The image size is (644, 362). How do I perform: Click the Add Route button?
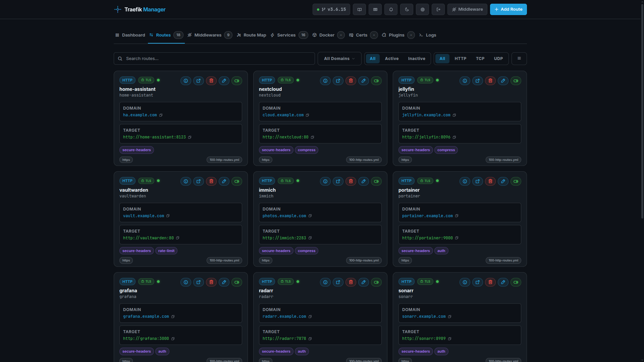tap(508, 9)
